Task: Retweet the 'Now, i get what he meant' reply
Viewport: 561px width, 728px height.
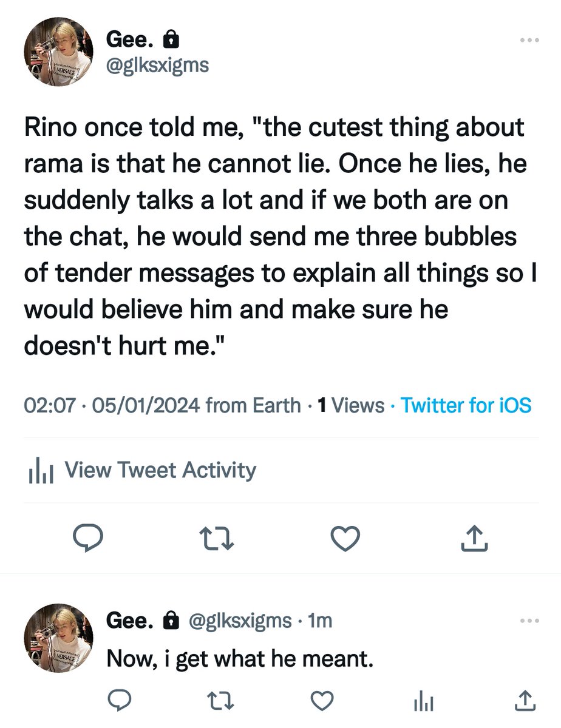Action: click(222, 701)
